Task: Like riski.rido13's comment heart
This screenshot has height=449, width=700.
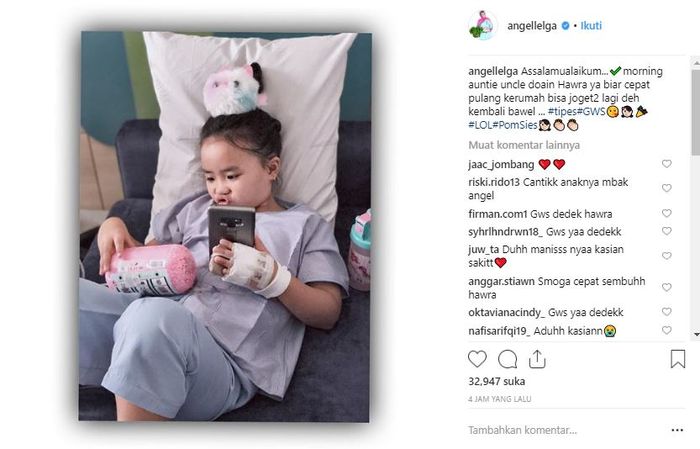Action: tap(667, 188)
